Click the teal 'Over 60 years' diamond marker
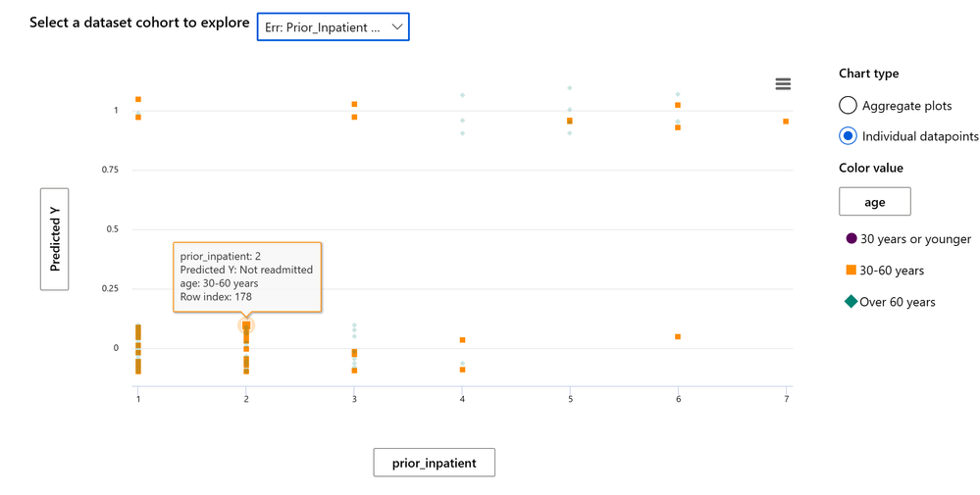Screen dimensions: 980x495 click(x=851, y=302)
